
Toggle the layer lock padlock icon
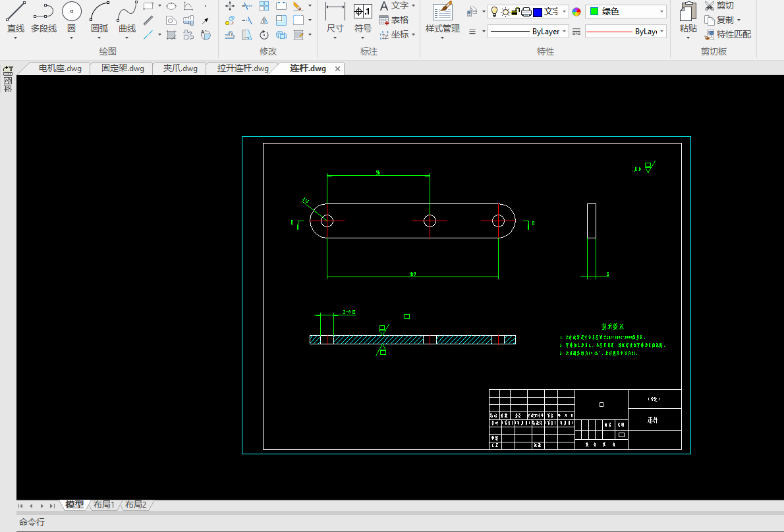point(516,12)
